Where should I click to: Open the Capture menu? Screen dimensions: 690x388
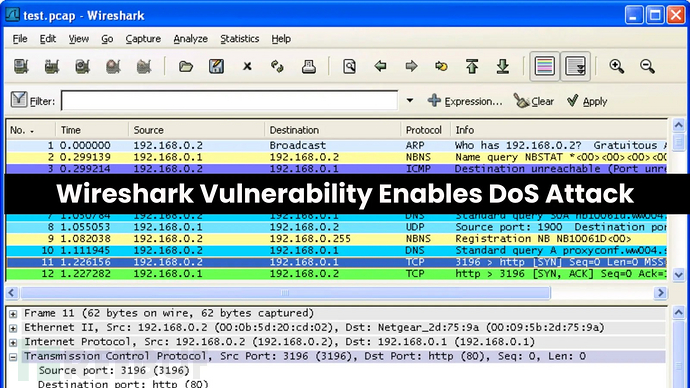pyautogui.click(x=143, y=39)
